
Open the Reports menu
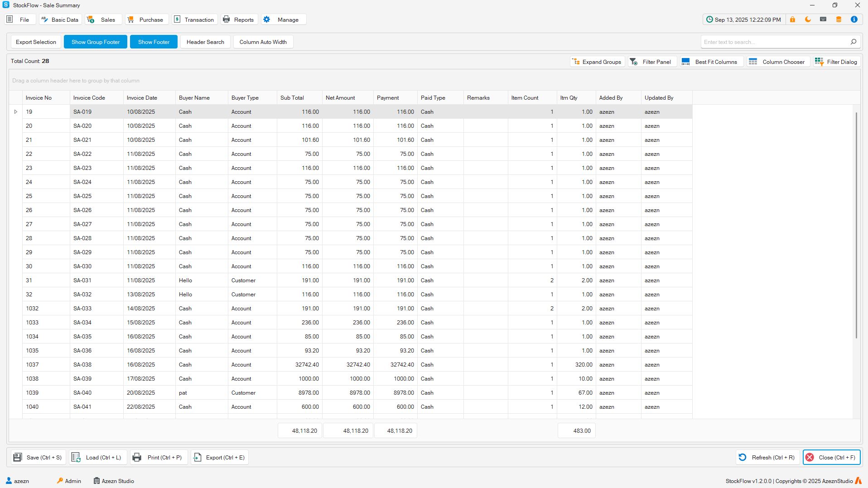coord(239,19)
